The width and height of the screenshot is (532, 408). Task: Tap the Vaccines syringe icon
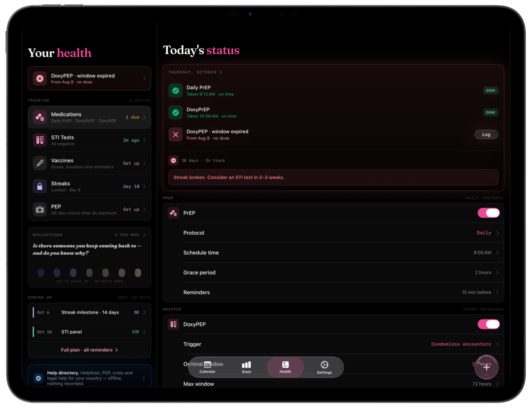[x=40, y=163]
